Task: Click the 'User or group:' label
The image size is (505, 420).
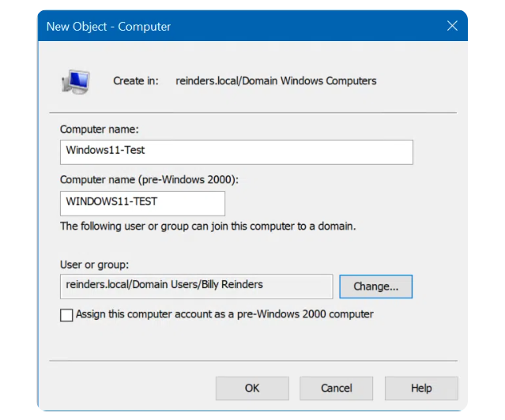Action: pyautogui.click(x=94, y=264)
